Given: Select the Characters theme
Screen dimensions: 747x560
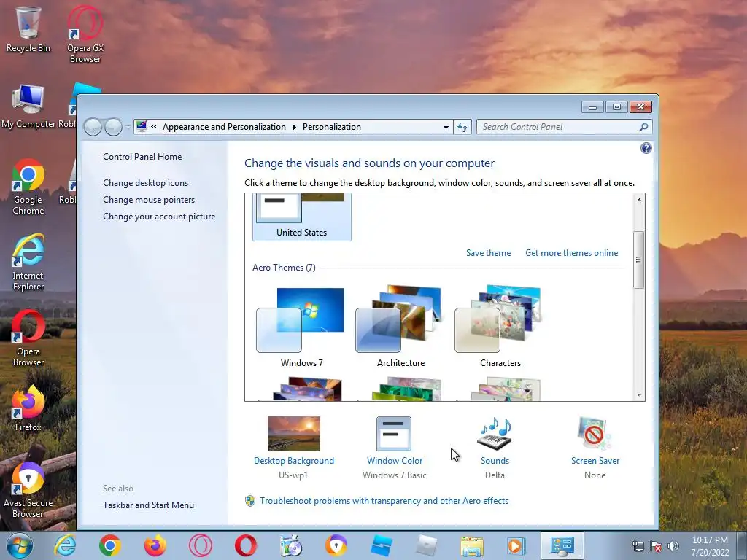Looking at the screenshot, I should pyautogui.click(x=500, y=327).
